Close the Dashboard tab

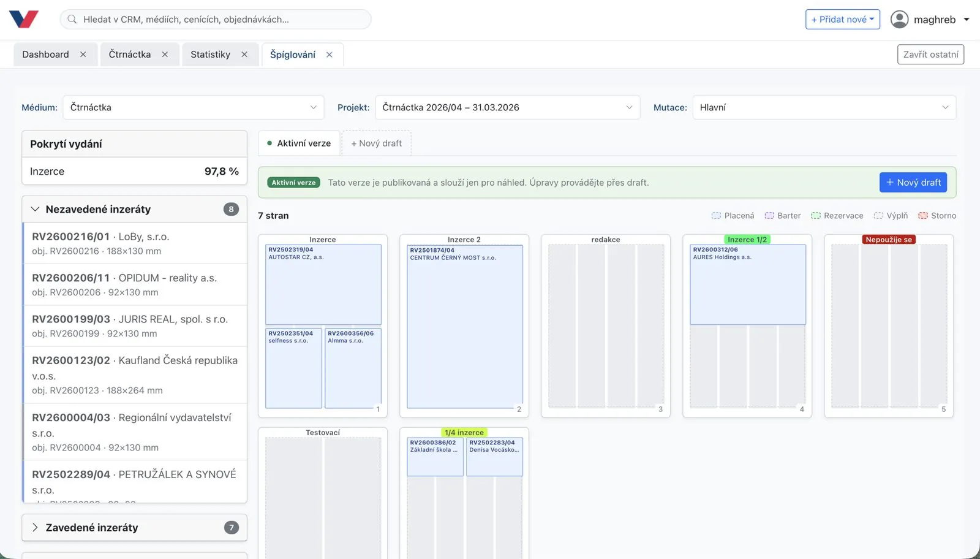(x=83, y=55)
